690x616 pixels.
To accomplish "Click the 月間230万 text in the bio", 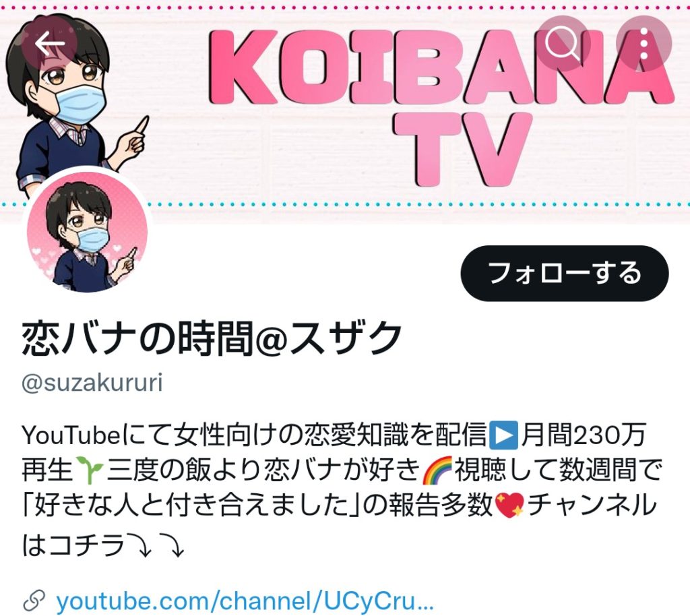I will coord(583,435).
